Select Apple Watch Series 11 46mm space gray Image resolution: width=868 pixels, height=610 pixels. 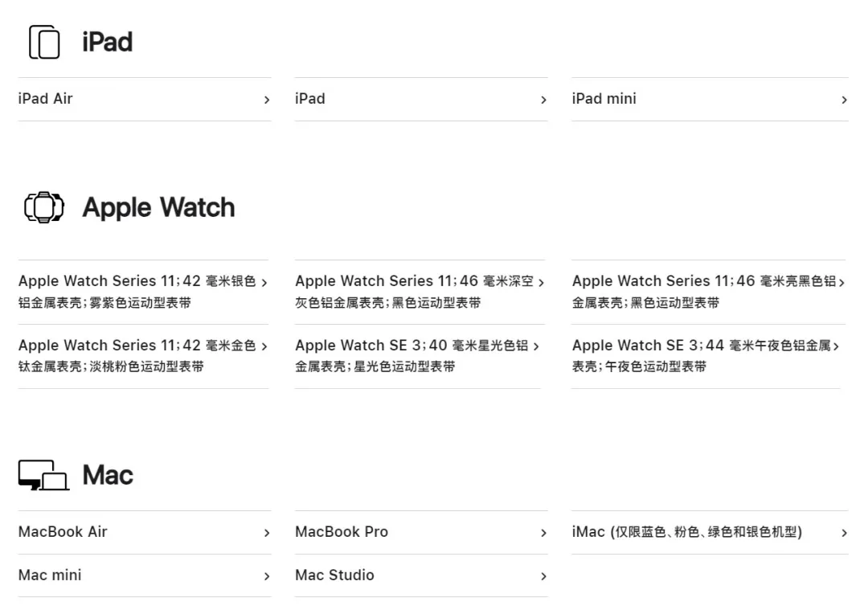click(x=413, y=291)
